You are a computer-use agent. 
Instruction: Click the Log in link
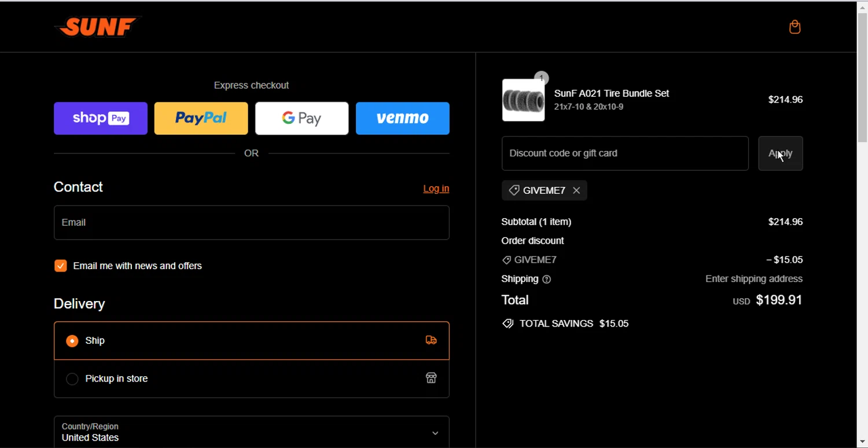pyautogui.click(x=436, y=189)
